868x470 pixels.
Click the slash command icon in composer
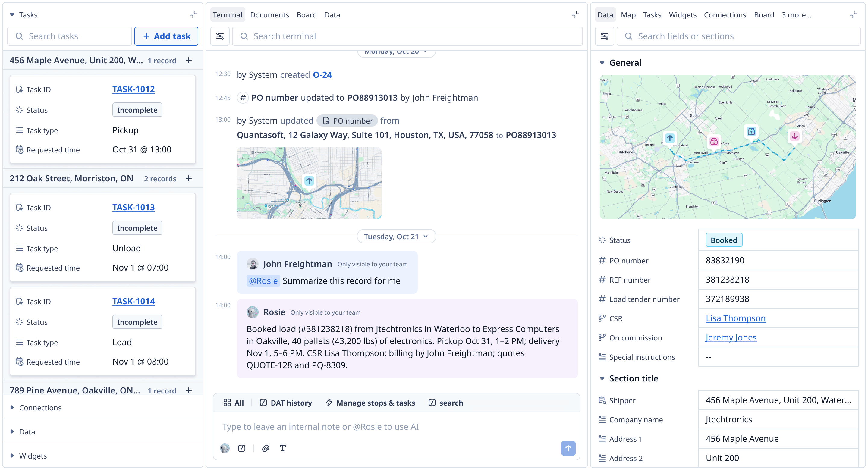[x=242, y=448]
